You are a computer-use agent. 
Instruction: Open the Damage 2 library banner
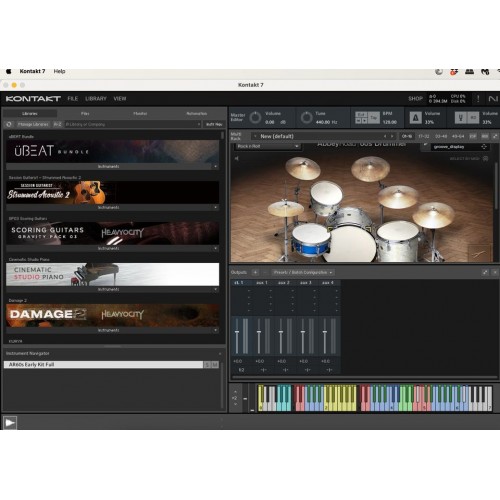point(112,315)
